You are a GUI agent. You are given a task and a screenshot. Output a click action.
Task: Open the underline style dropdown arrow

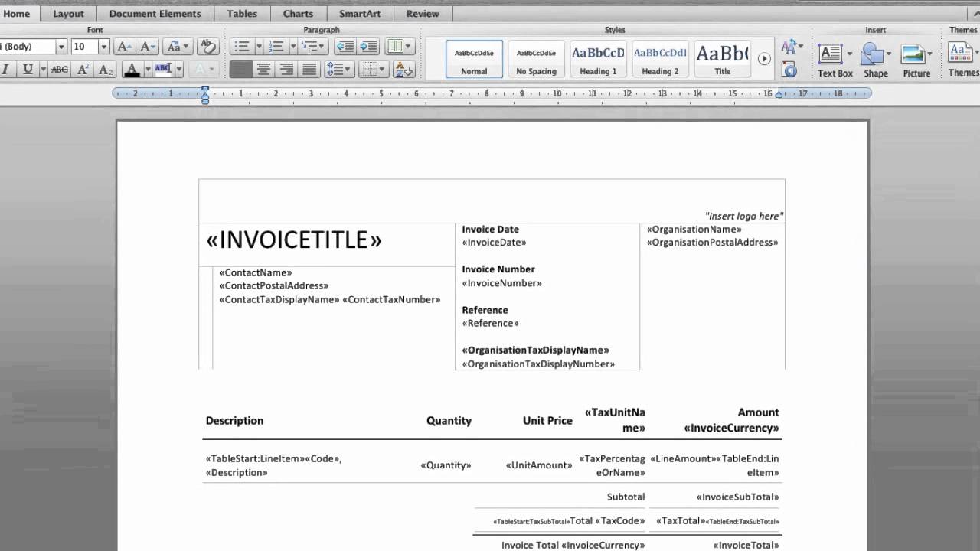43,70
